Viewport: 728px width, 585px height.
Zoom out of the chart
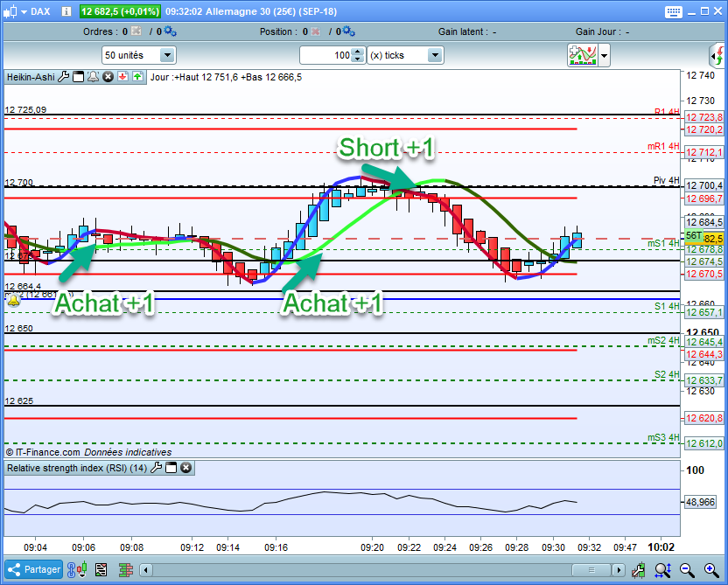pyautogui.click(x=687, y=569)
